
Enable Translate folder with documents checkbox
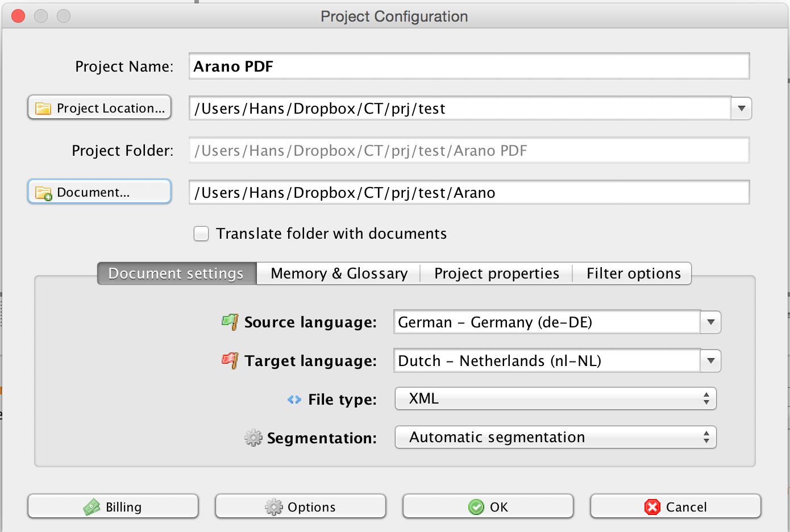point(201,234)
